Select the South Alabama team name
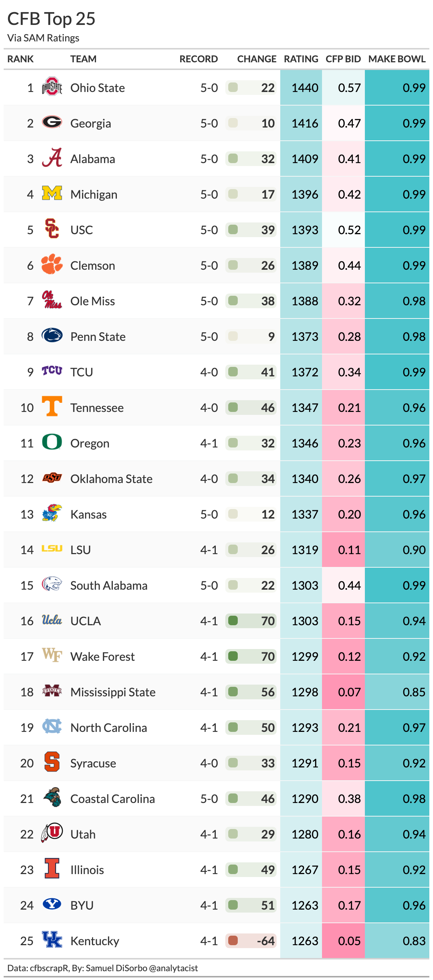 click(109, 585)
